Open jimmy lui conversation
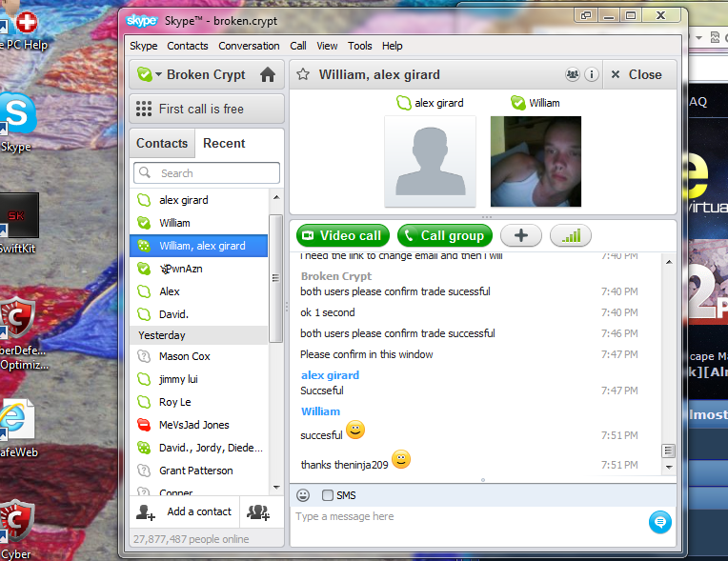The width and height of the screenshot is (728, 561). click(199, 379)
